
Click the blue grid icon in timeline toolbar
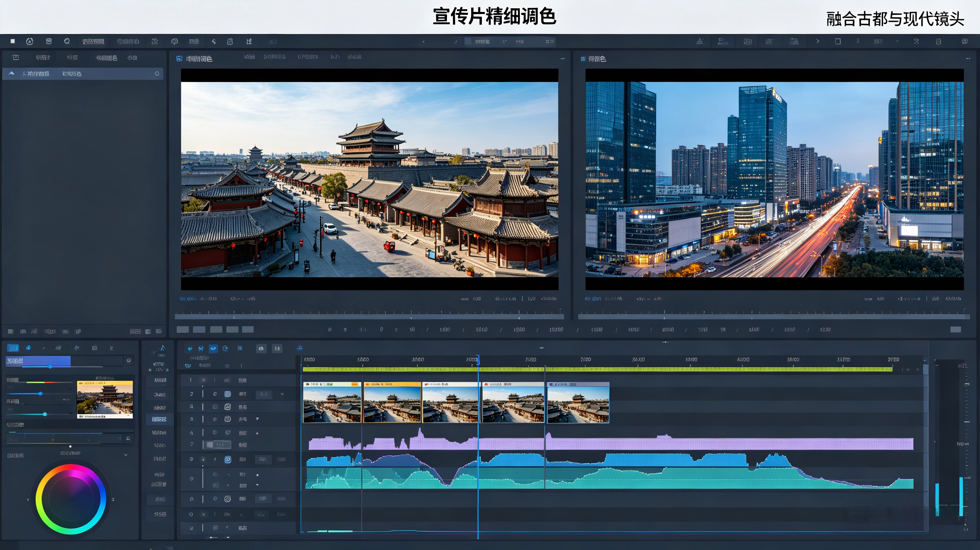(x=240, y=348)
